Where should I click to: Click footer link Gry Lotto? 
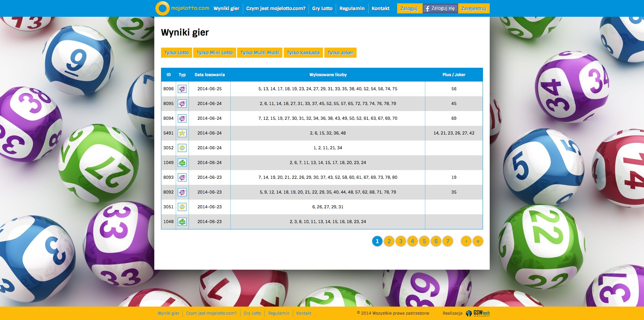[x=252, y=313]
